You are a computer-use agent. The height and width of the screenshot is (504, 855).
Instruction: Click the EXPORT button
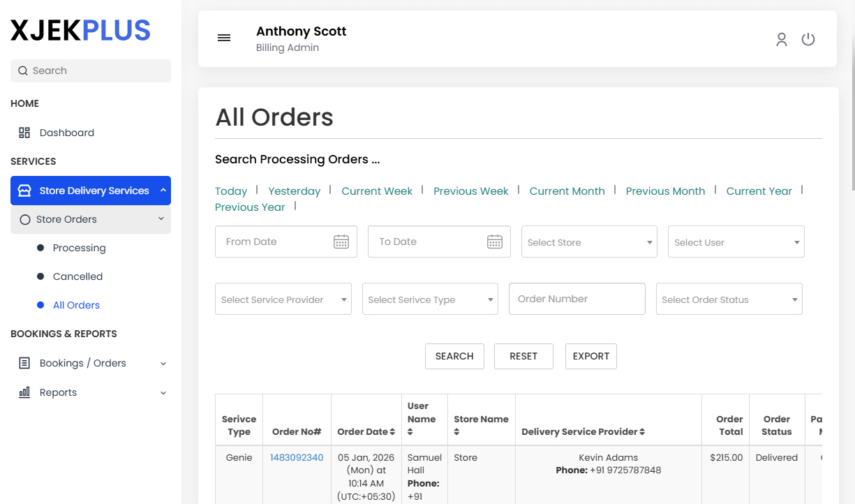point(590,356)
